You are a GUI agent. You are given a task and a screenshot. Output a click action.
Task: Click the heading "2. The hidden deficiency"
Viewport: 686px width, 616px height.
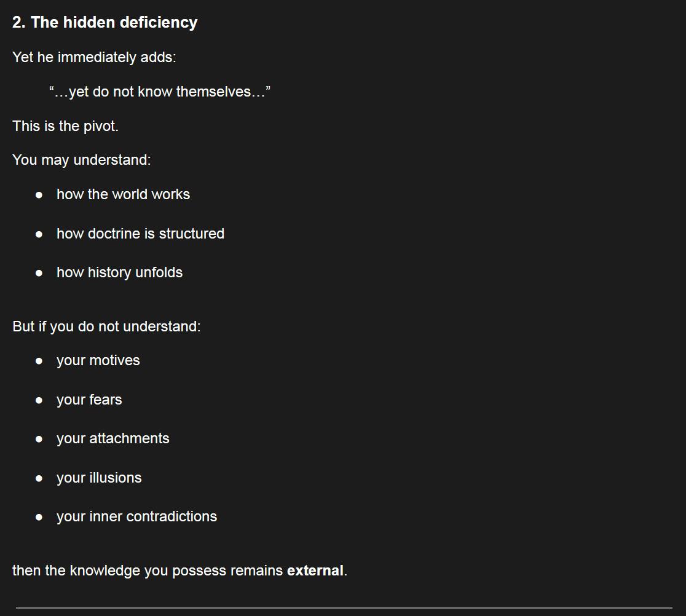pyautogui.click(x=104, y=23)
